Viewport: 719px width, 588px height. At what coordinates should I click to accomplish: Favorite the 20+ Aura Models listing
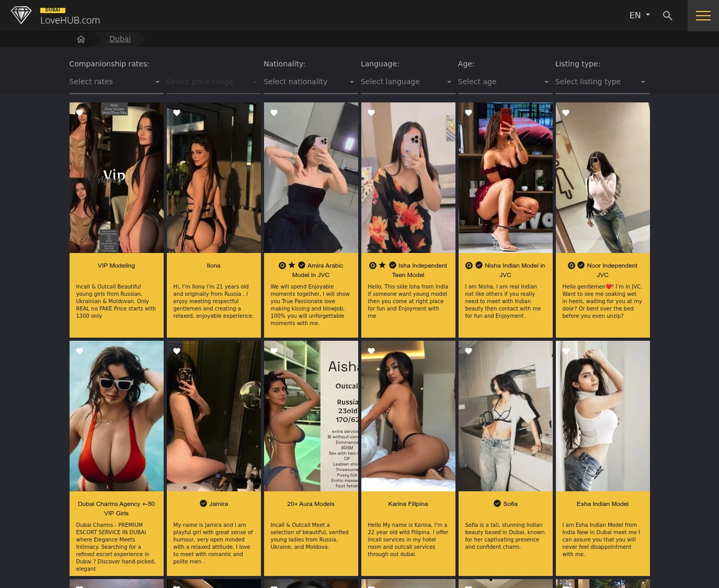click(274, 351)
